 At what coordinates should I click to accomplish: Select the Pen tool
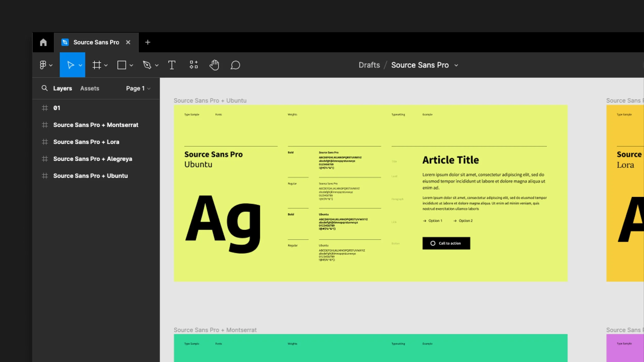[147, 65]
